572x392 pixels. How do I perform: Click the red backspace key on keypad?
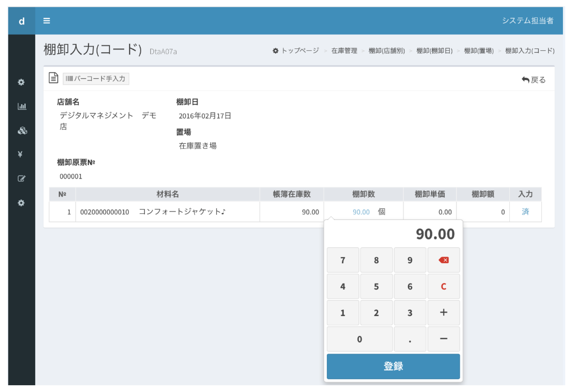444,260
